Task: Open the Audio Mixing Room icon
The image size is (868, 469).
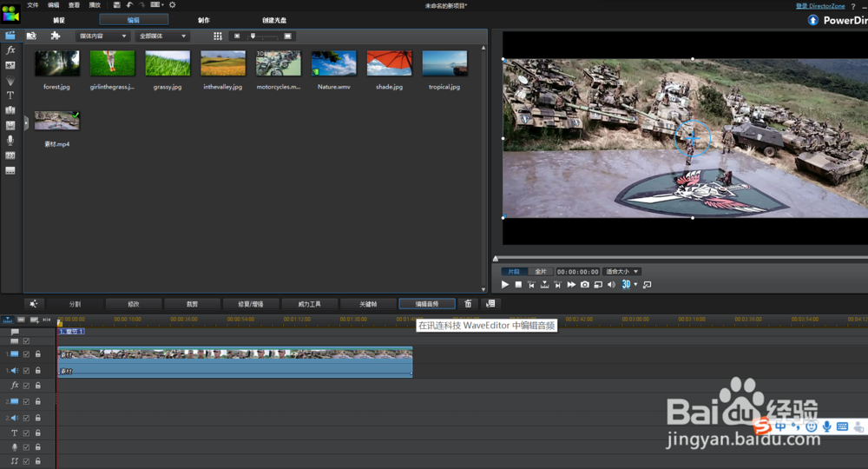Action: click(10, 125)
